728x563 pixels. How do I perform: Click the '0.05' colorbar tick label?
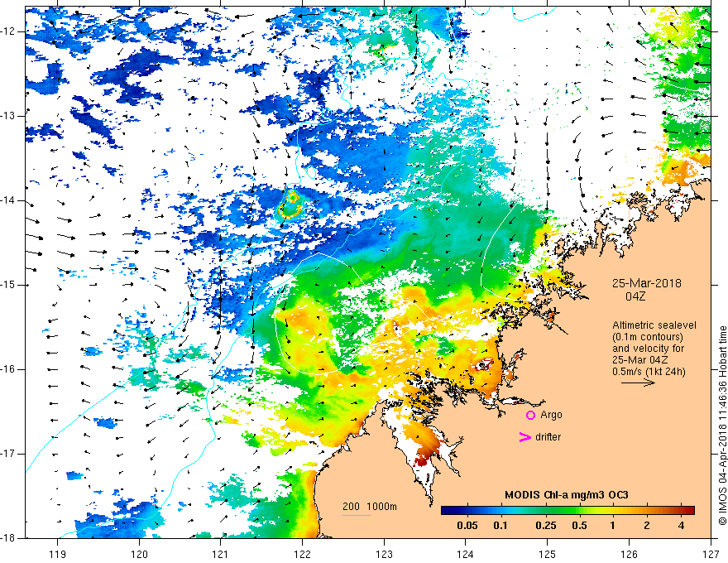click(x=467, y=526)
